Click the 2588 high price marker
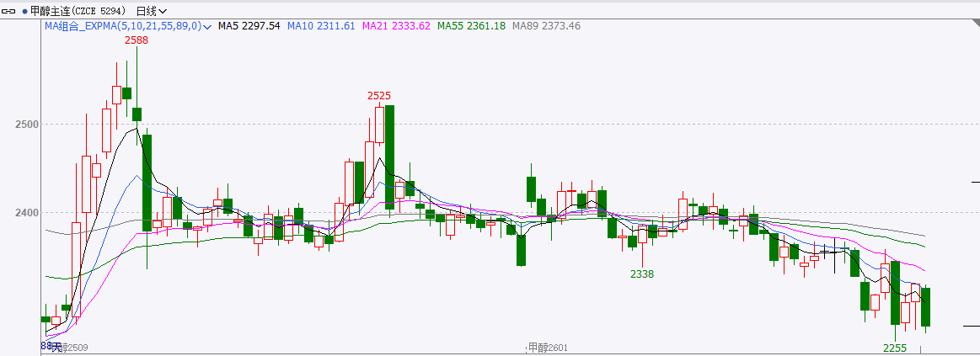The image size is (980, 356). (137, 40)
